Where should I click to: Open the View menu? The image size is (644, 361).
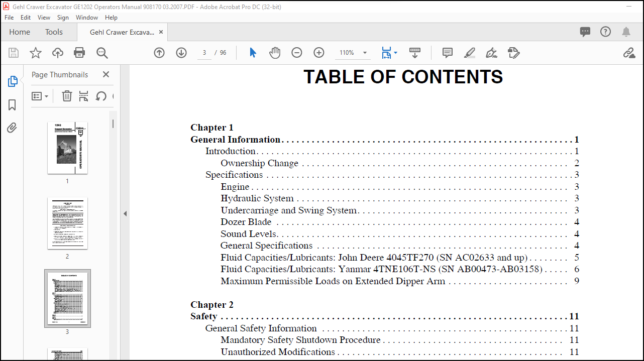44,17
